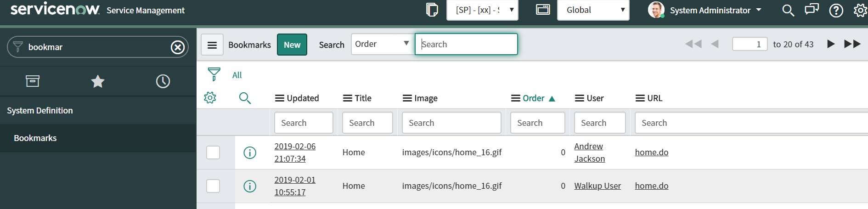Clear the navigator filter text
The width and height of the screenshot is (868, 209).
point(178,47)
